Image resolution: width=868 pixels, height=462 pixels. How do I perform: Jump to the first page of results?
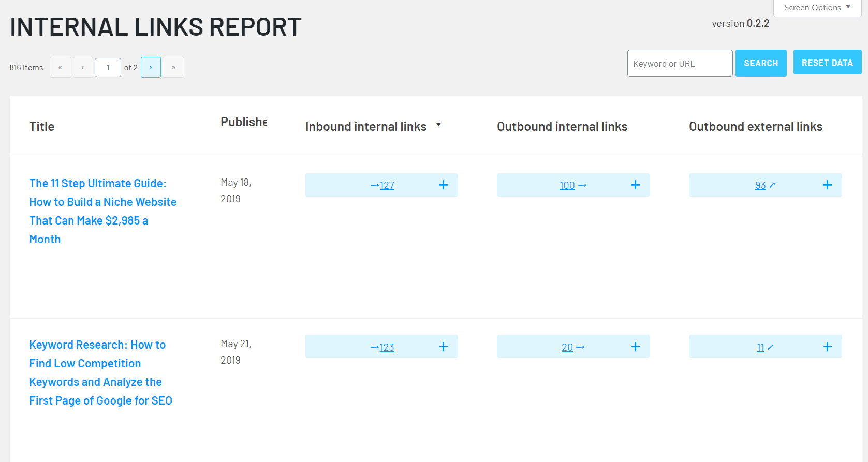[61, 67]
